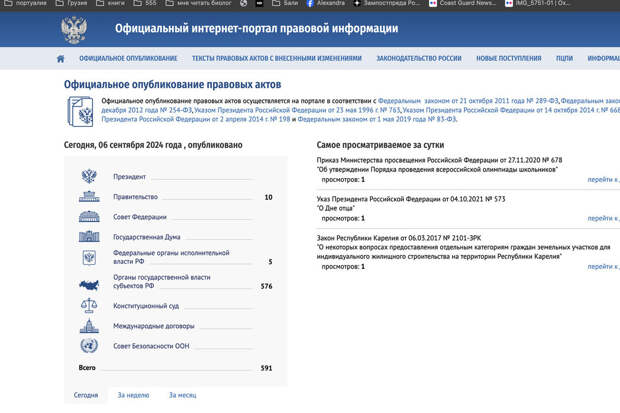The height and width of the screenshot is (413, 620).
Task: Select the Сегодня tab
Action: click(86, 395)
